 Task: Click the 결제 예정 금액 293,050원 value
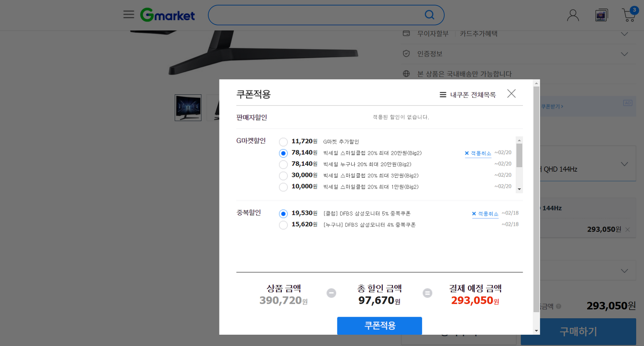point(475,301)
